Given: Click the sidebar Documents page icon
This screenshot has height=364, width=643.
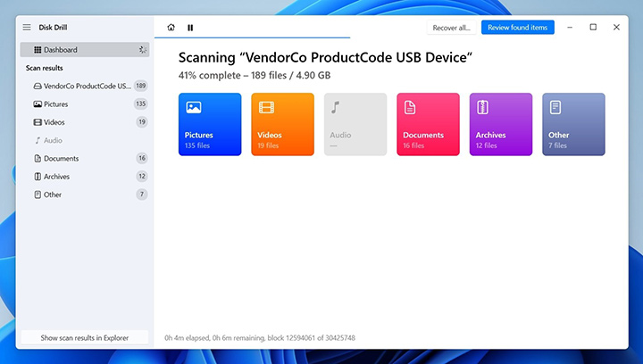Looking at the screenshot, I should (x=38, y=158).
